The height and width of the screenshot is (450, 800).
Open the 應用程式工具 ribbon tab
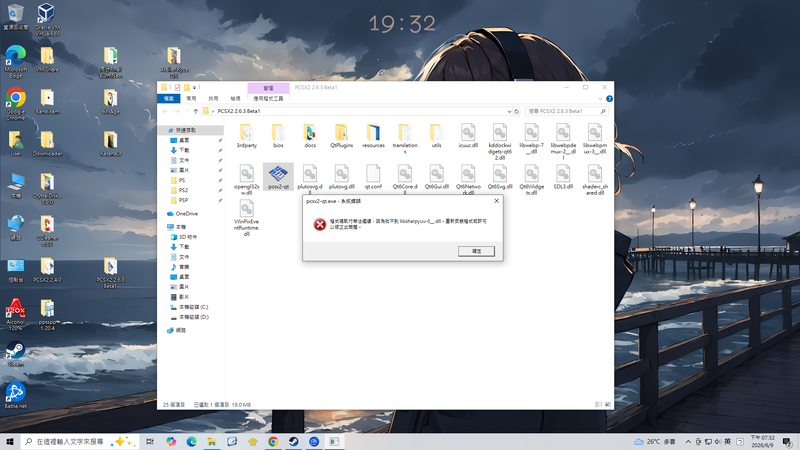(268, 98)
